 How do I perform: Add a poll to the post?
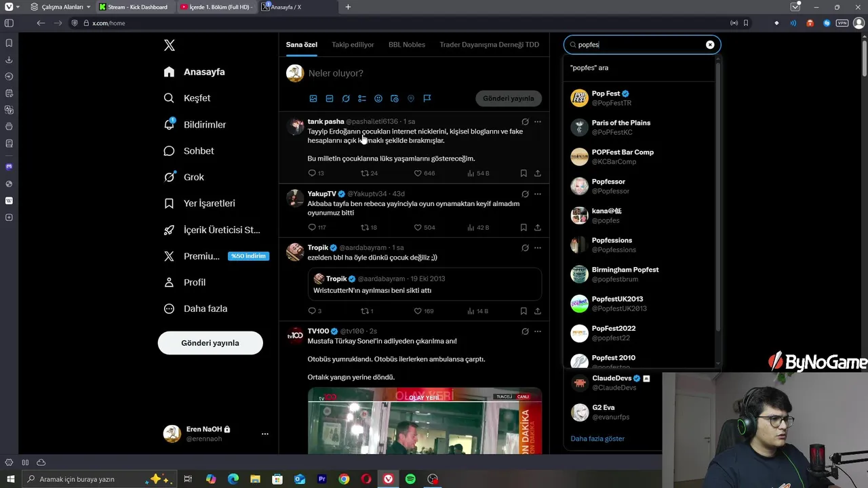(362, 98)
